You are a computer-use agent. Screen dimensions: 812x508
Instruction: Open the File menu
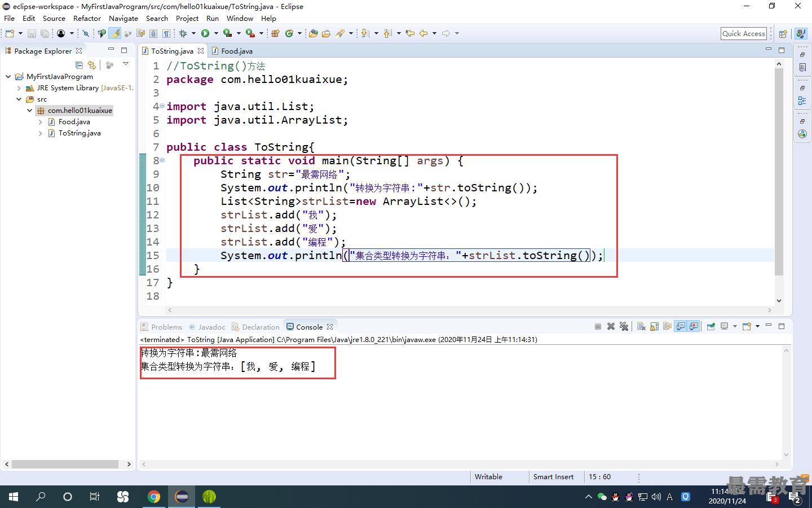[x=10, y=18]
